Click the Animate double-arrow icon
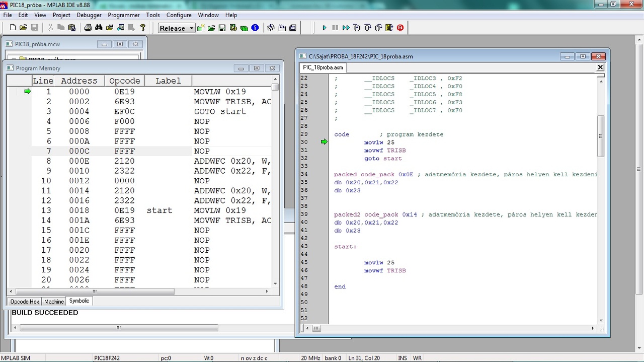The width and height of the screenshot is (644, 362). (346, 28)
